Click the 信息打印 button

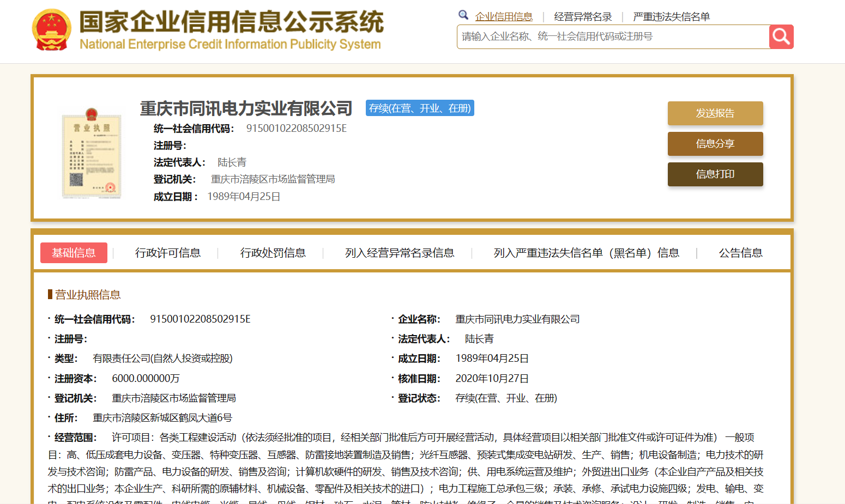point(715,174)
